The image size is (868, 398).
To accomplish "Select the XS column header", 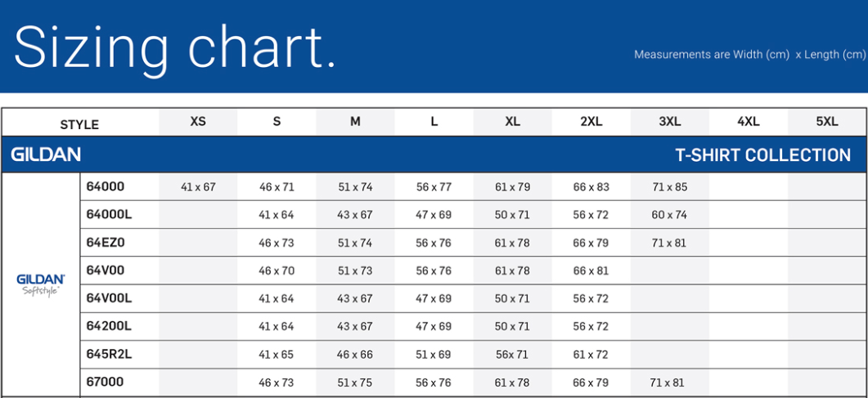I will (x=198, y=122).
